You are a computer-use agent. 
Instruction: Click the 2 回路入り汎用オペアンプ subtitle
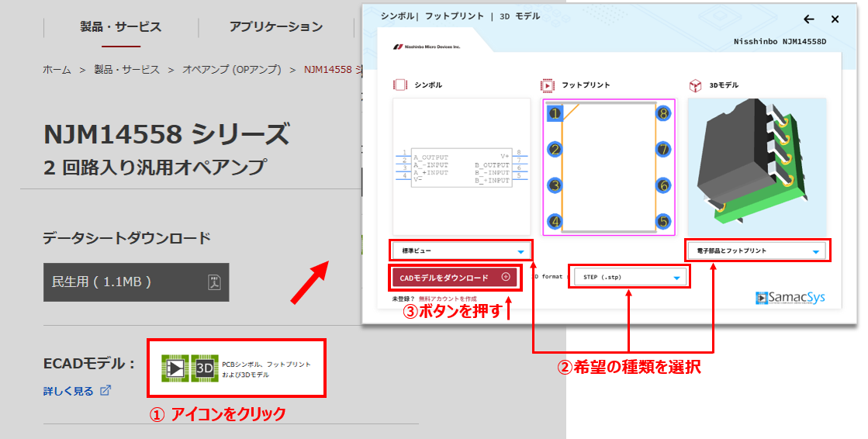coord(156,168)
